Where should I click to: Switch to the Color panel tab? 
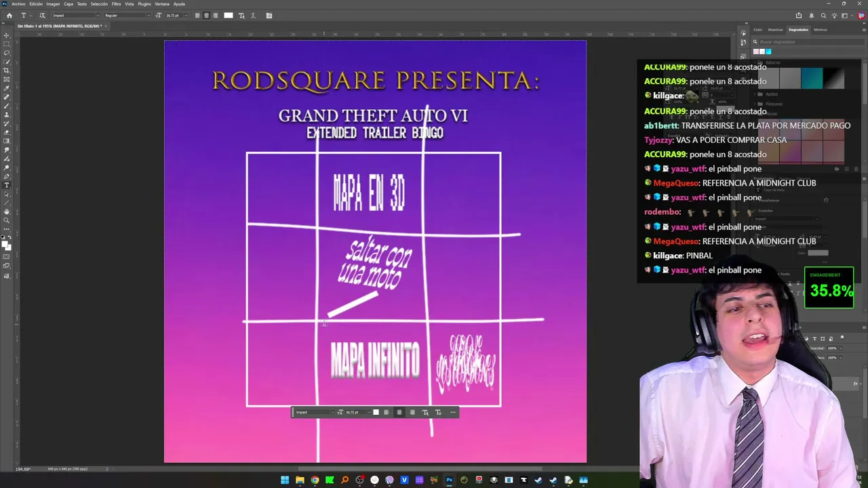758,30
